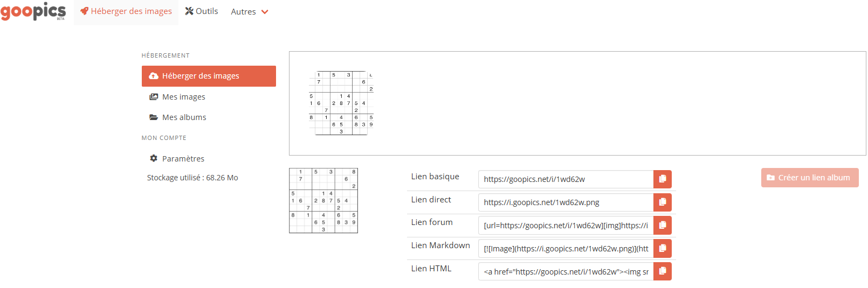
Task: Copy the Lien forum code
Action: 662,226
